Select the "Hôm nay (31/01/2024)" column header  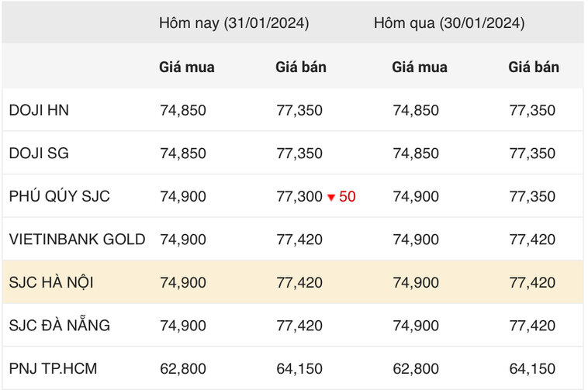(233, 23)
